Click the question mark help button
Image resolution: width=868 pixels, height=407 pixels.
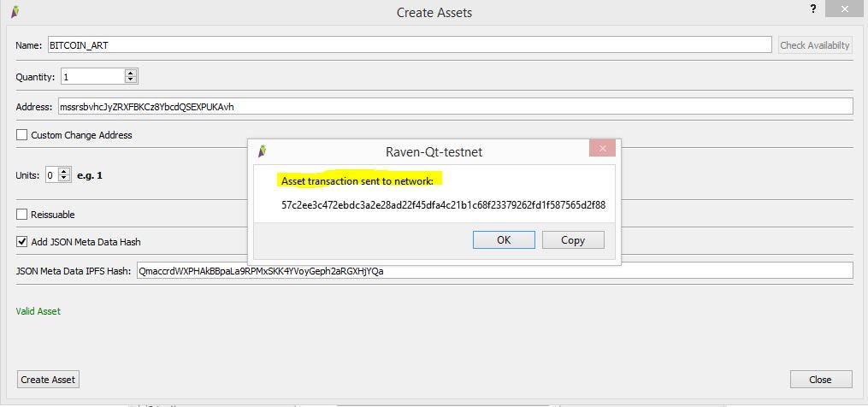point(813,9)
